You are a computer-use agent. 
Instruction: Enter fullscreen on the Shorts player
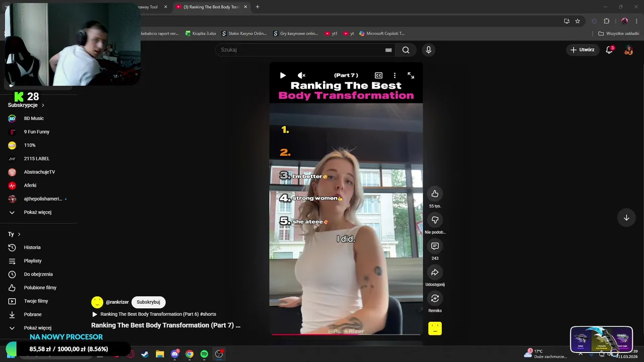[x=411, y=75]
